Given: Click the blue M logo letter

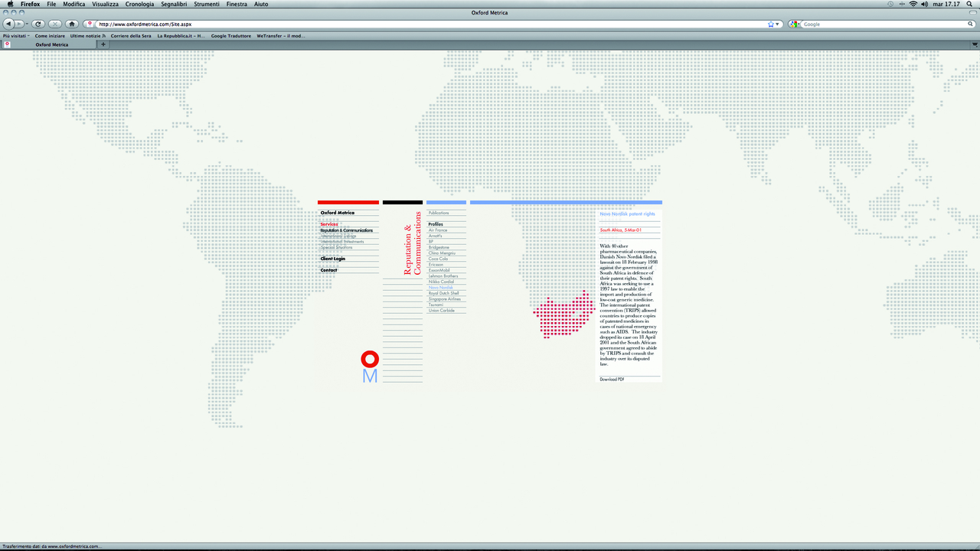Looking at the screenshot, I should [370, 376].
